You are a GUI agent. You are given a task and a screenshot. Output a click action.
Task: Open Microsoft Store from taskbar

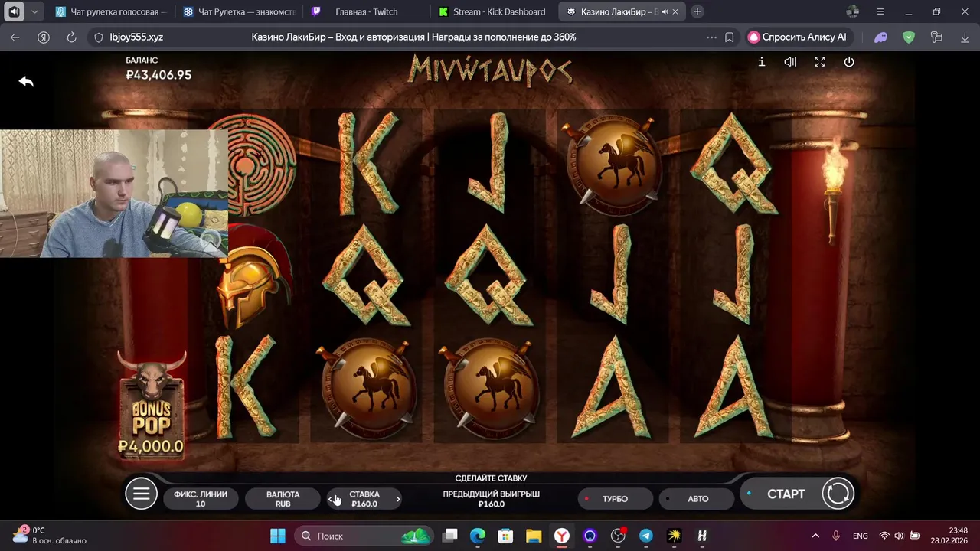(x=505, y=536)
